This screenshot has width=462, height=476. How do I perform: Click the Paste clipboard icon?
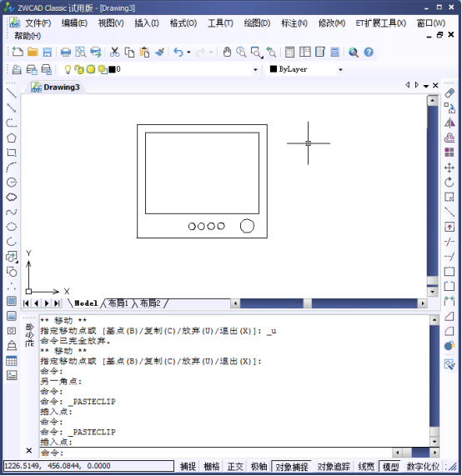point(144,52)
